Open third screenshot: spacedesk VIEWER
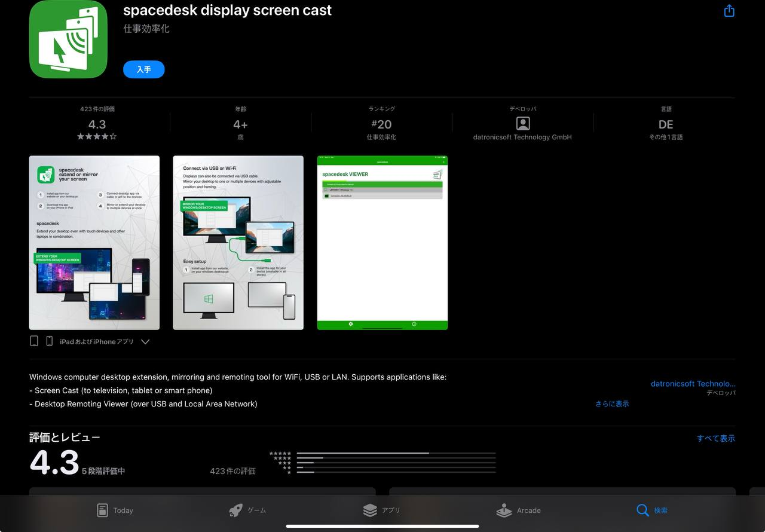 tap(382, 243)
